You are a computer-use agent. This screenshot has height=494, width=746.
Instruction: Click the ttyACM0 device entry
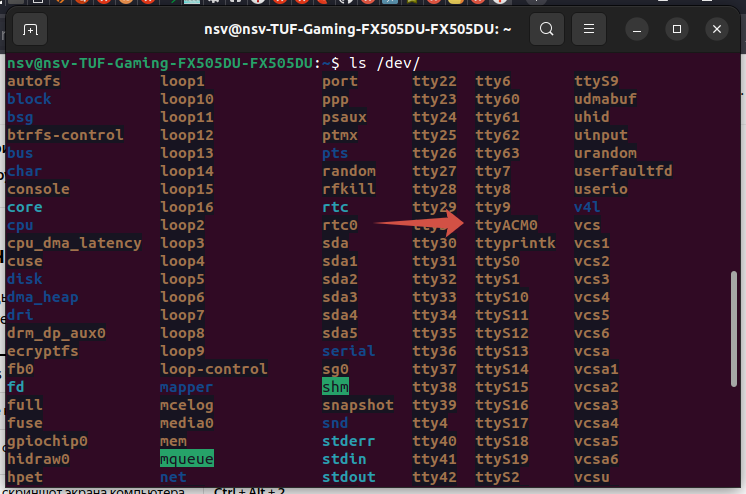(x=506, y=225)
